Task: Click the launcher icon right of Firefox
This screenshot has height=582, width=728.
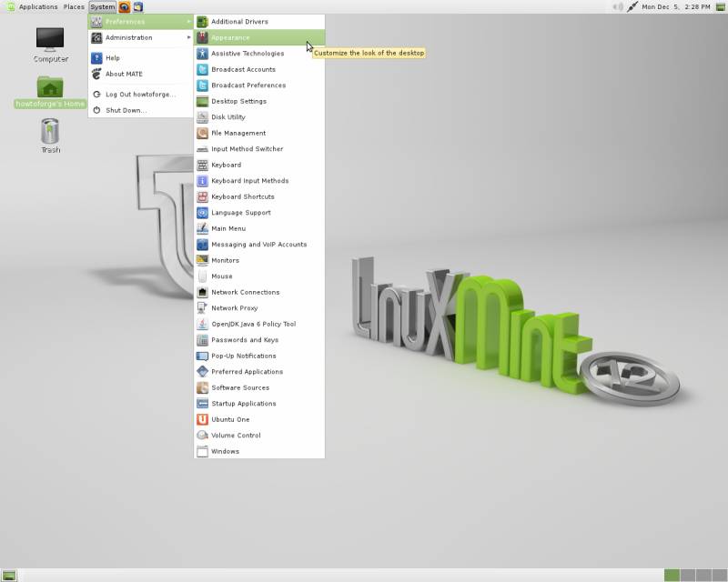Action: pyautogui.click(x=138, y=7)
